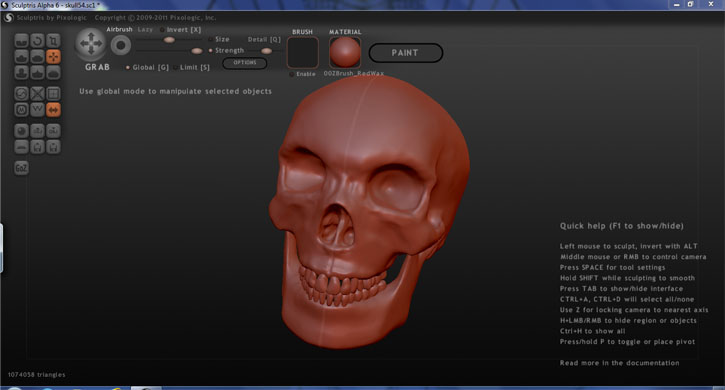Screen dimensions: 725x390
Task: Toggle the orange Symmetry icon
Action: point(54,110)
